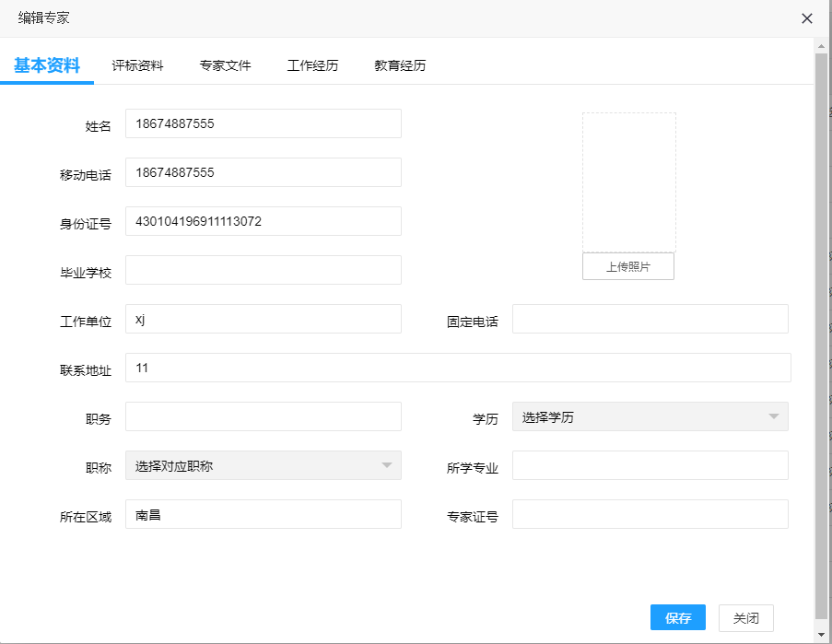Click the 职称 dropdown arrow icon
Image resolution: width=832 pixels, height=644 pixels.
(387, 465)
